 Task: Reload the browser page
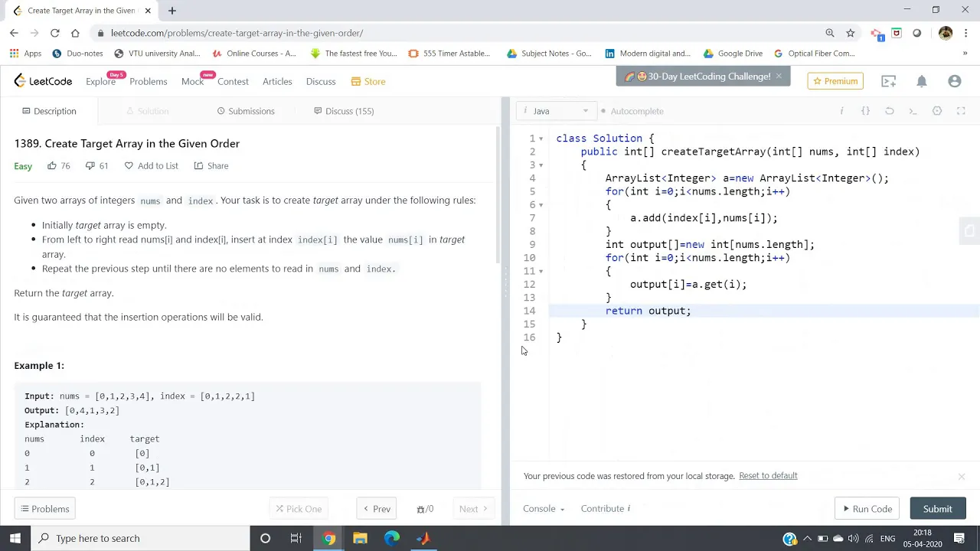tap(55, 33)
